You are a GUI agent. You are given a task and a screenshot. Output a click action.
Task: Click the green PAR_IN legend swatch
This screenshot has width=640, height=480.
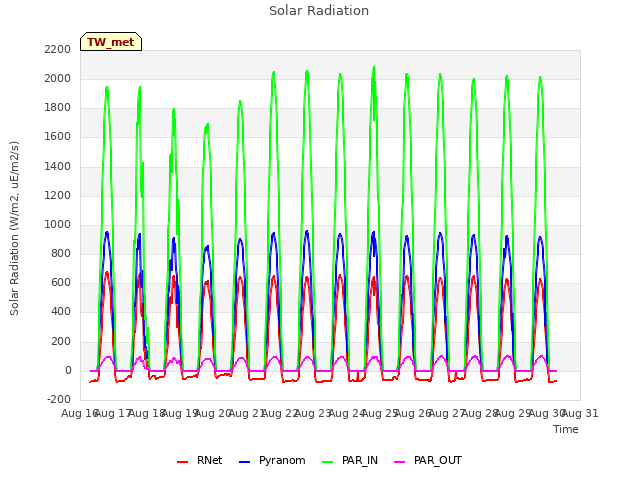[328, 461]
